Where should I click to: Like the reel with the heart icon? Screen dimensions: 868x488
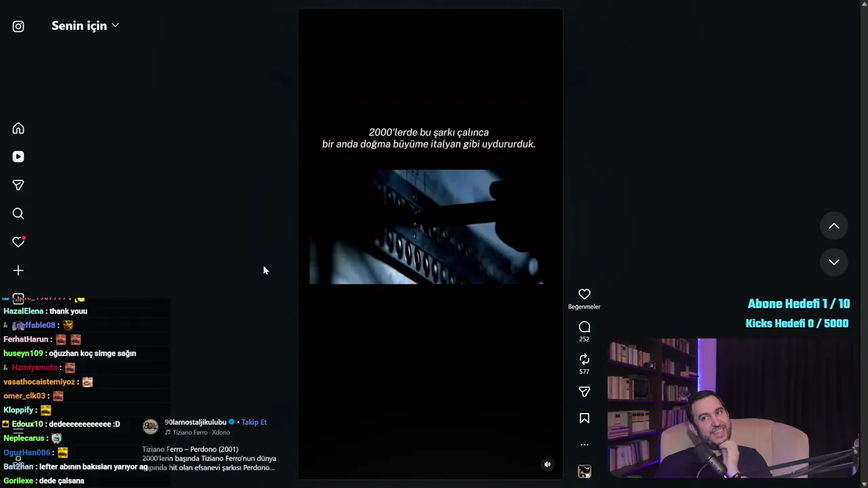(585, 294)
